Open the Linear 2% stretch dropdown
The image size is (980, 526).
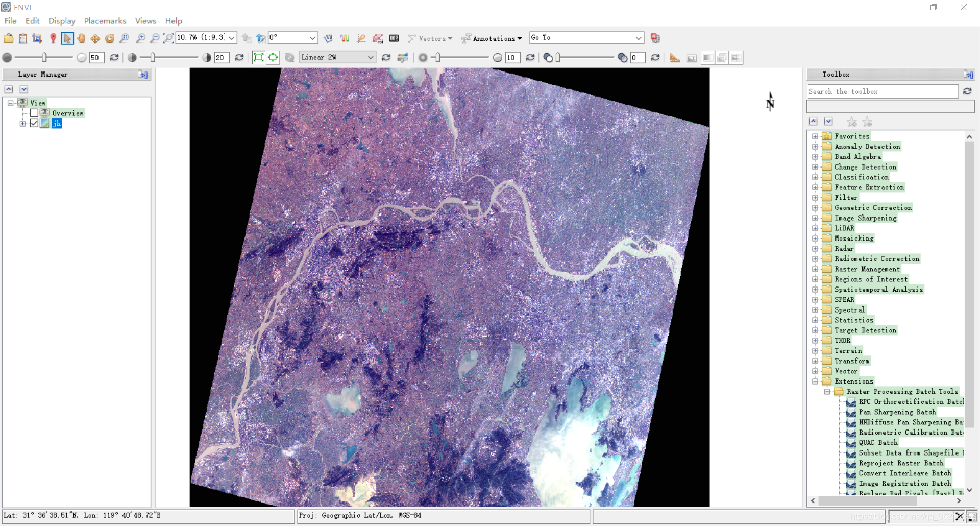(x=337, y=57)
